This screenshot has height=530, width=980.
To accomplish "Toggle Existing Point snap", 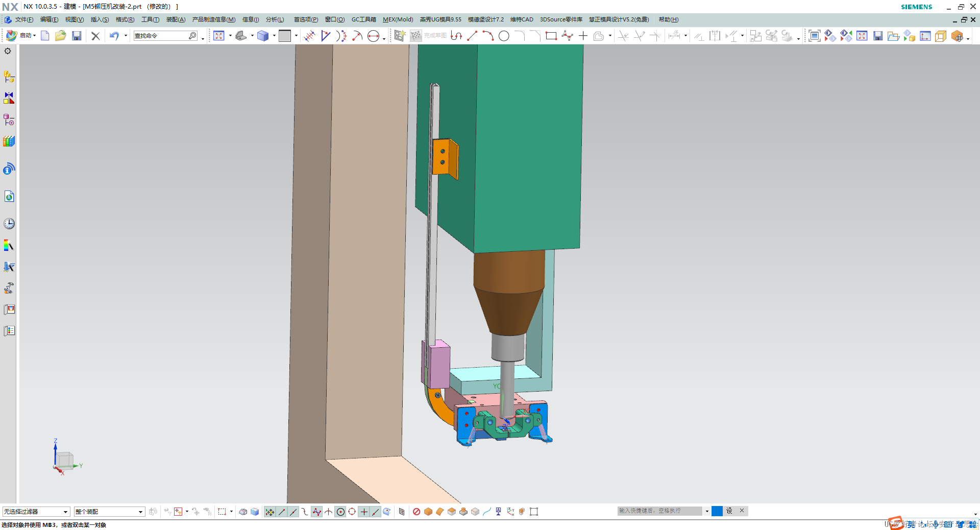I will point(364,512).
